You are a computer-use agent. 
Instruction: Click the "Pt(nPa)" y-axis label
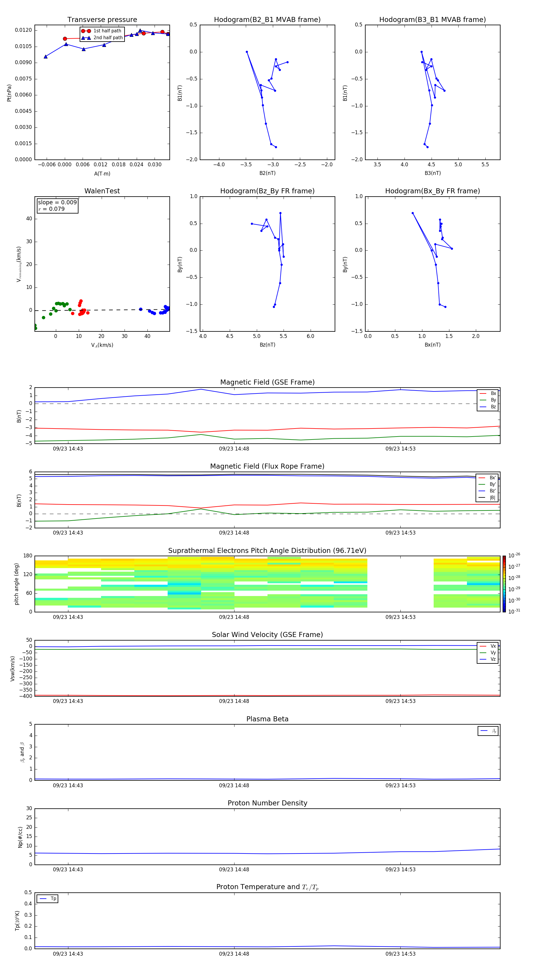pos(9,92)
